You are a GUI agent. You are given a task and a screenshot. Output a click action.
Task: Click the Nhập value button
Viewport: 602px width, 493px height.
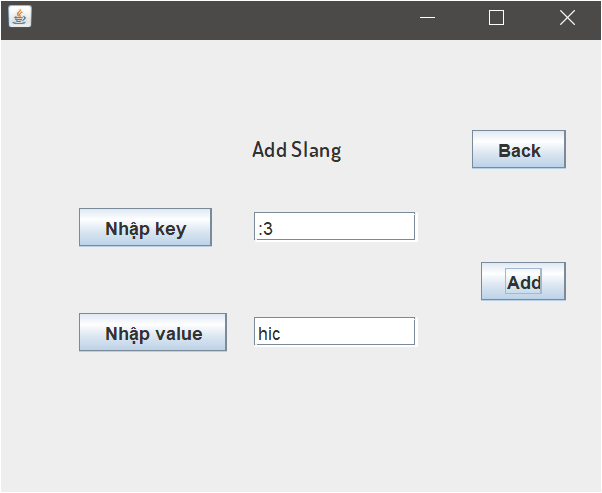click(153, 333)
